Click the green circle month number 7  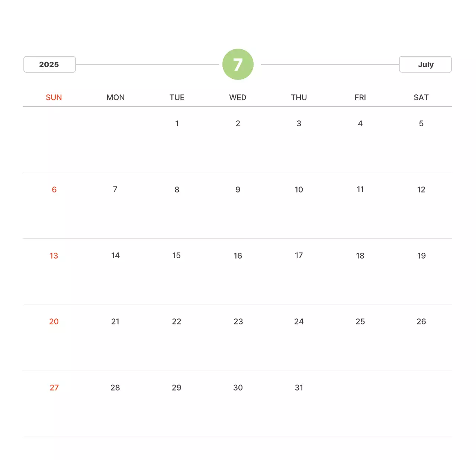click(238, 64)
